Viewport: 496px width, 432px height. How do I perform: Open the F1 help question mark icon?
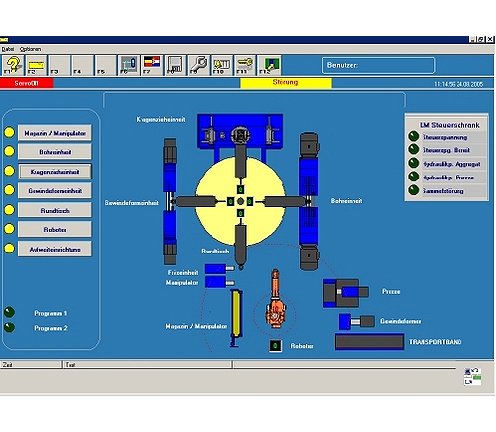pos(13,65)
